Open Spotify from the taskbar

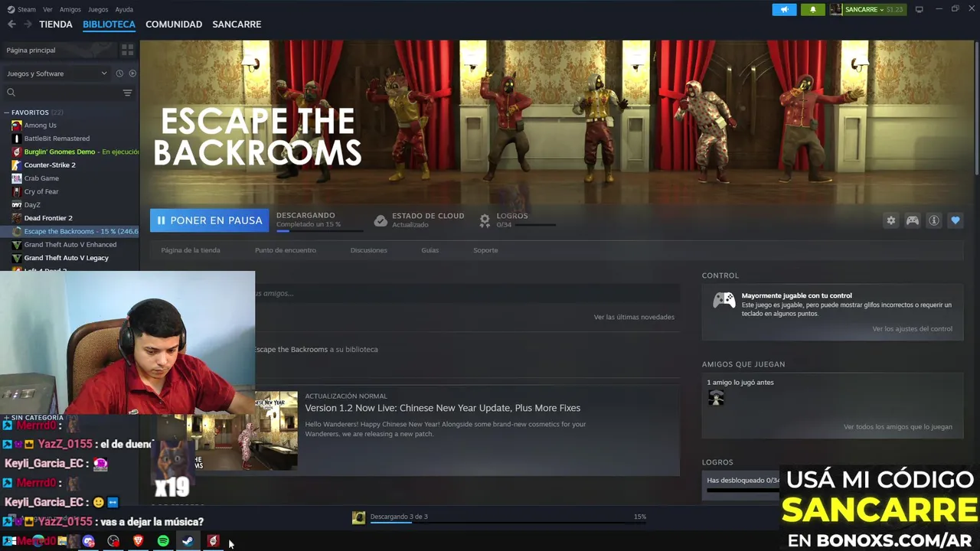(x=163, y=541)
